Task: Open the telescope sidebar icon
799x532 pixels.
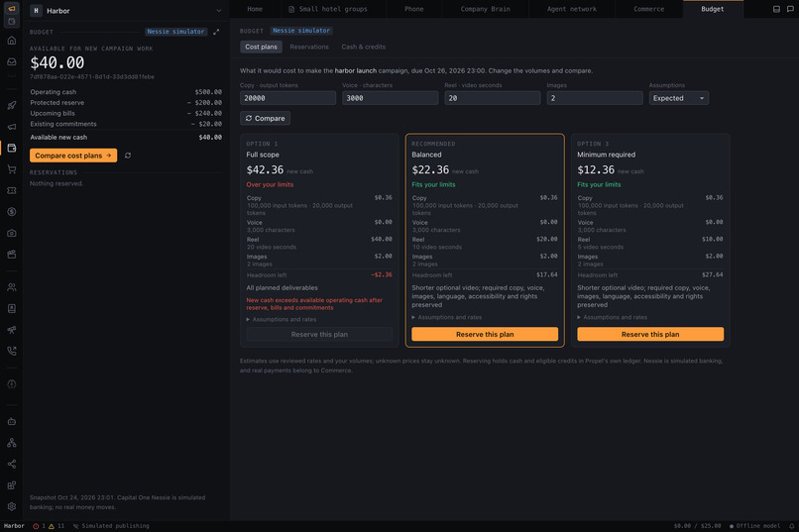Action: 11,330
